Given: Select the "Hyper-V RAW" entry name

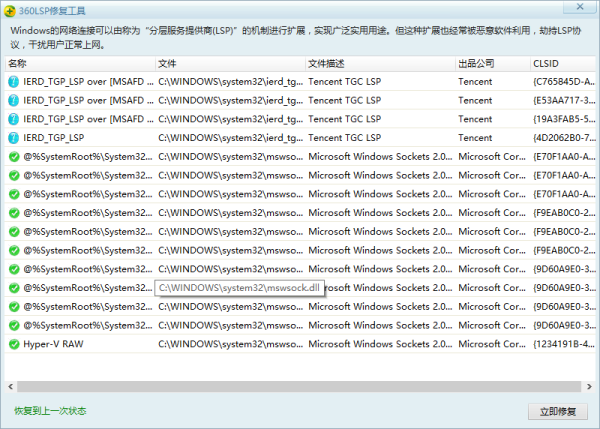Looking at the screenshot, I should (53, 344).
